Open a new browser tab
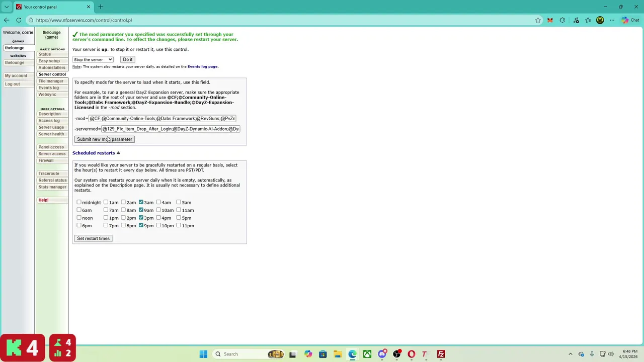This screenshot has height=362, width=644. click(x=101, y=7)
